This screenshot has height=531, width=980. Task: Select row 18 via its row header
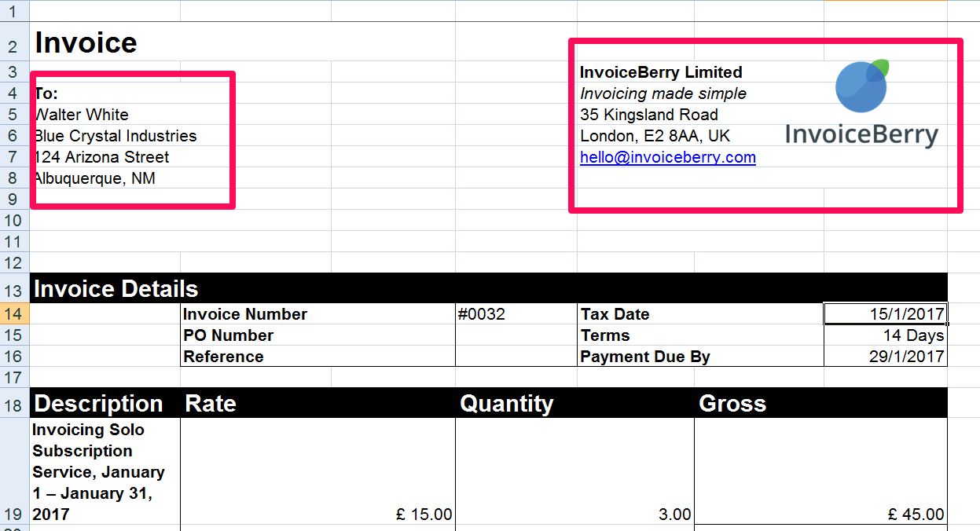14,403
